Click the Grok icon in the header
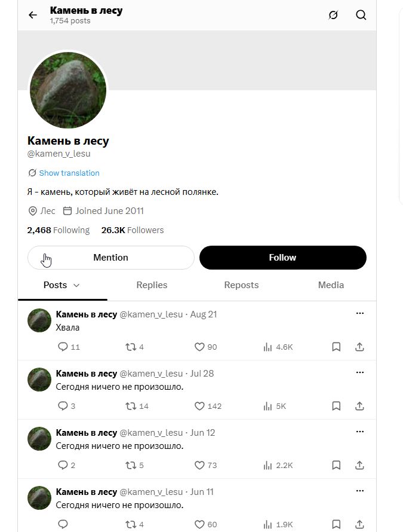The width and height of the screenshot is (403, 532). (333, 15)
